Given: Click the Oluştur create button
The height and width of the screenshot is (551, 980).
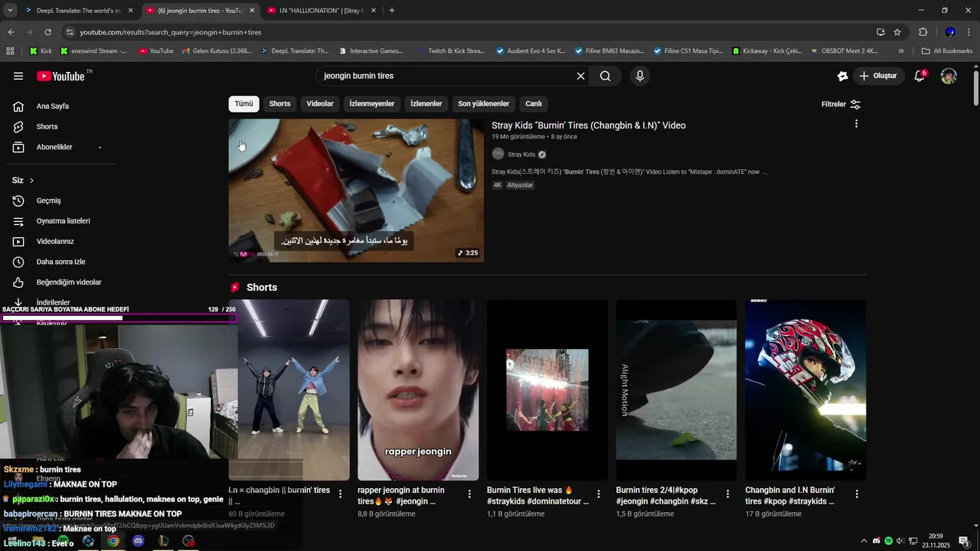Looking at the screenshot, I should [x=879, y=76].
